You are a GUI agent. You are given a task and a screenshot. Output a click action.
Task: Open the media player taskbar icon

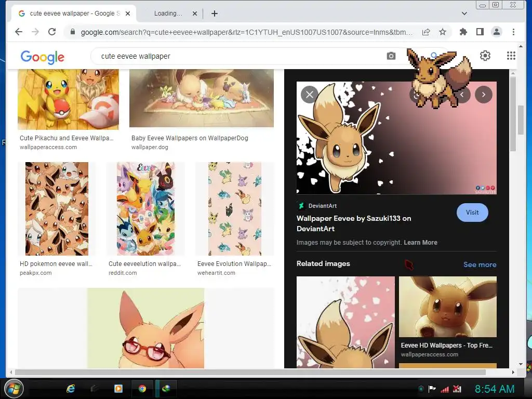pyautogui.click(x=118, y=389)
